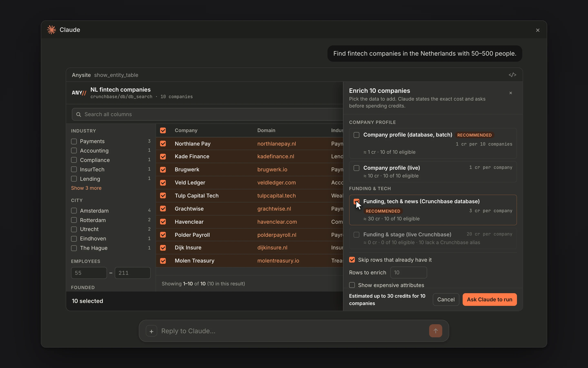This screenshot has height=368, width=588.
Task: Open the tulpcapital.tech domain link
Action: pos(276,196)
